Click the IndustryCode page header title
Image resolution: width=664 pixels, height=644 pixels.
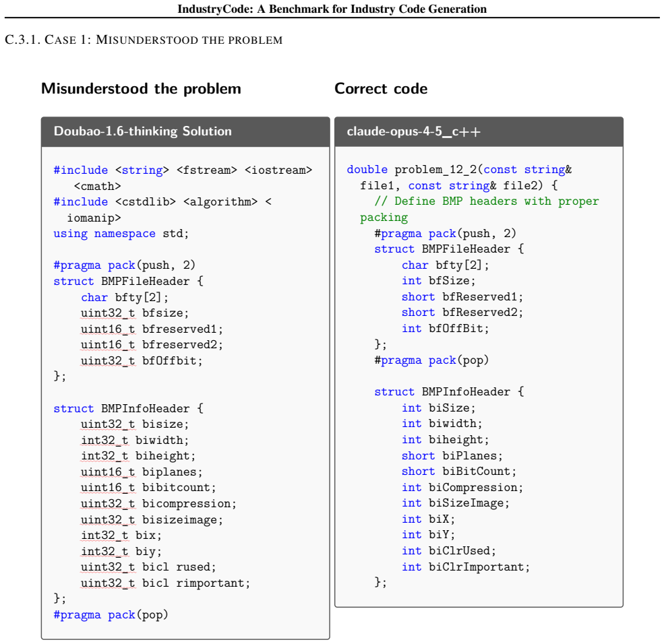pos(332,9)
